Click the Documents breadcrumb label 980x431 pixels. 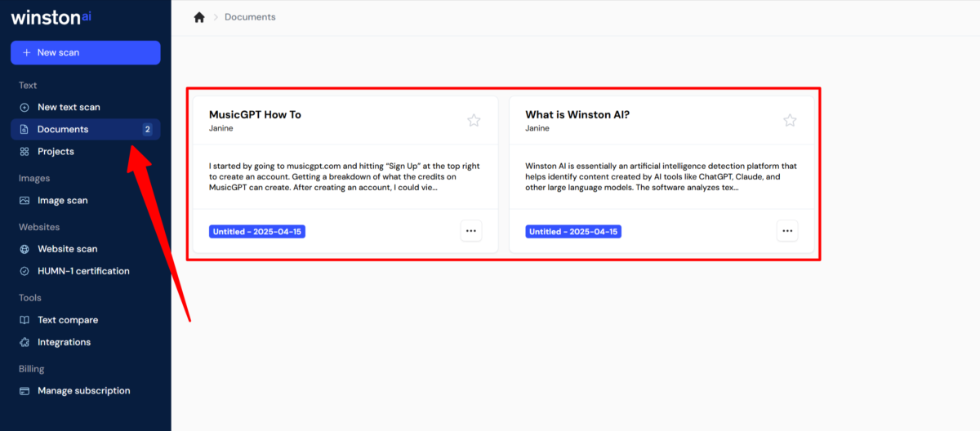pos(250,17)
